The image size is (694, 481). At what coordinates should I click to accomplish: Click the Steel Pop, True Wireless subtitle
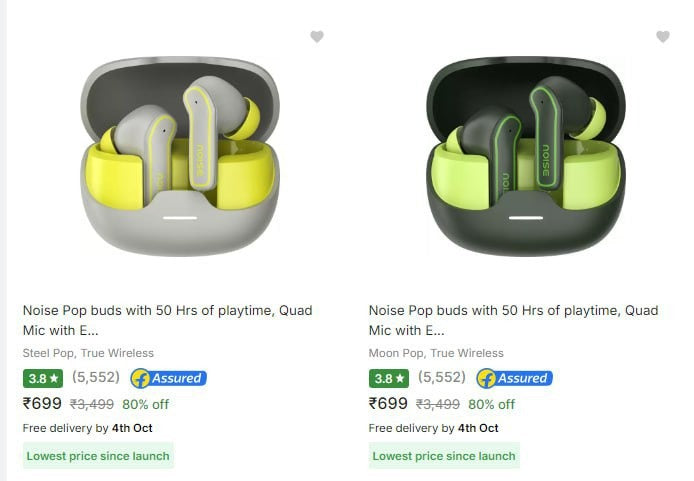tap(88, 353)
